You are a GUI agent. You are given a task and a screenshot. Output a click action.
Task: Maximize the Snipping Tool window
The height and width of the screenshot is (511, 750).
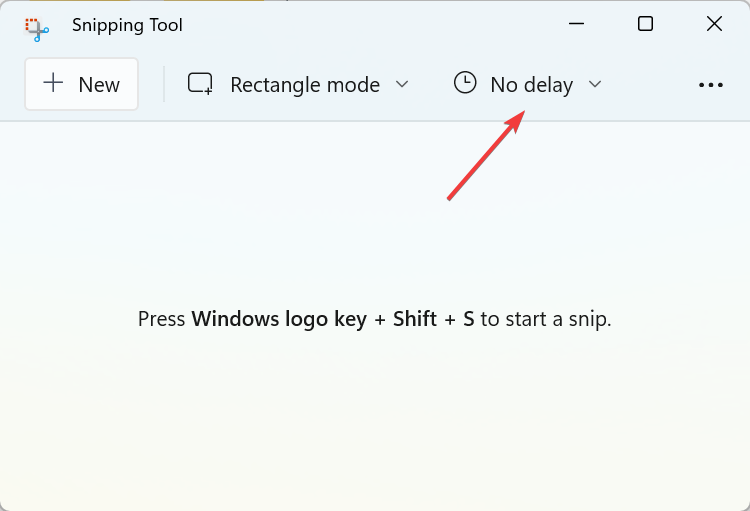coord(645,25)
